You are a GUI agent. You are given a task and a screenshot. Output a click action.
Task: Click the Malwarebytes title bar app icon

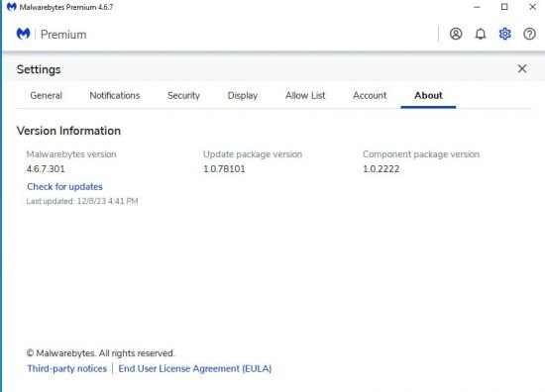point(12,7)
